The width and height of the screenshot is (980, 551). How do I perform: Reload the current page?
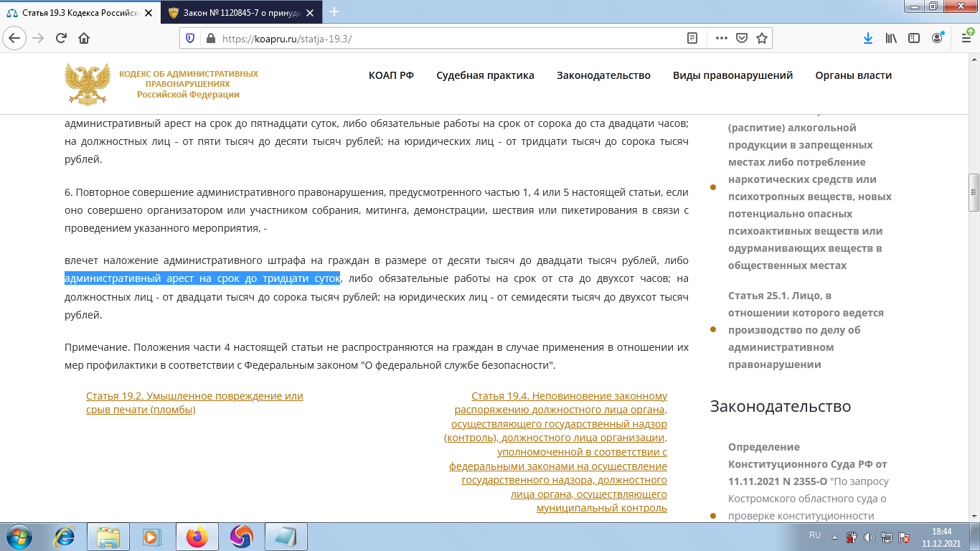pyautogui.click(x=61, y=38)
